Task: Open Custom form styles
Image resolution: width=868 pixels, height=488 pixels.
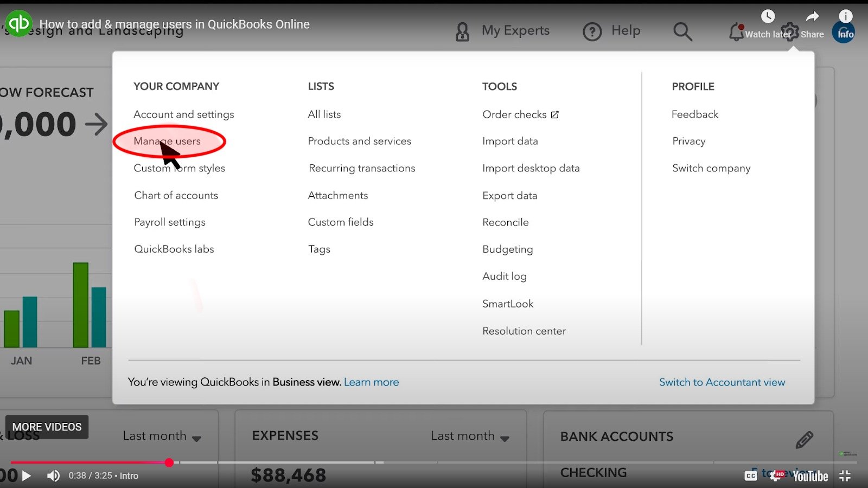Action: pyautogui.click(x=179, y=168)
